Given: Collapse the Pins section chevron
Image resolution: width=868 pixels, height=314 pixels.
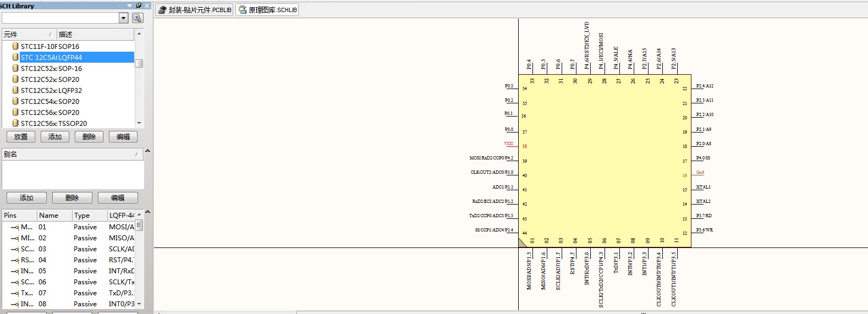Looking at the screenshot, I should click(x=147, y=212).
